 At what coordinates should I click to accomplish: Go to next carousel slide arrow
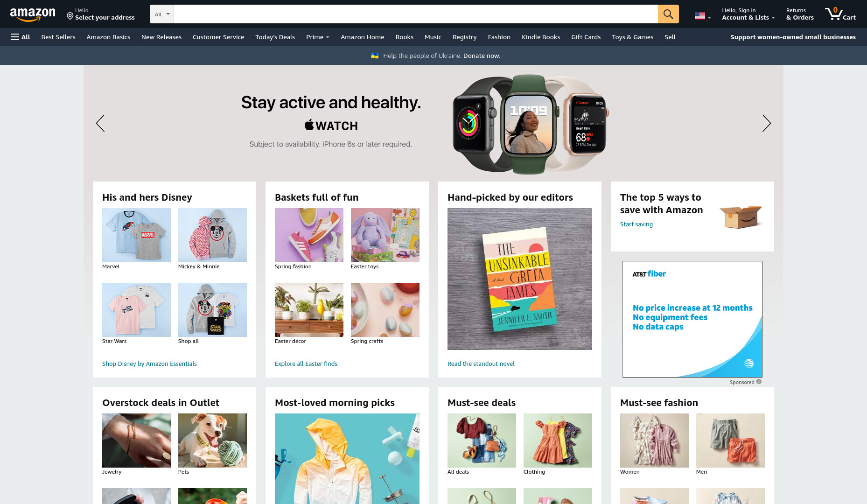tap(766, 123)
